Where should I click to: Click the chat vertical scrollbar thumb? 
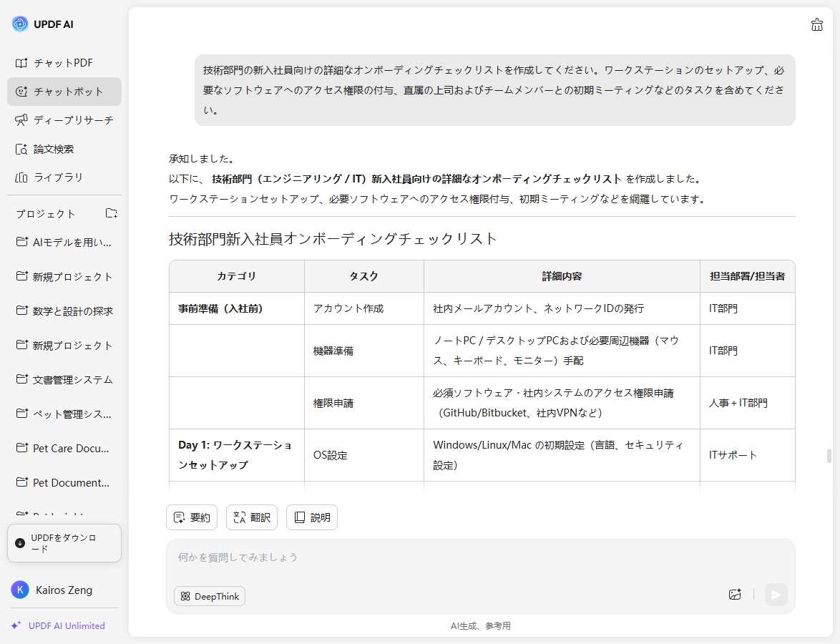(829, 456)
